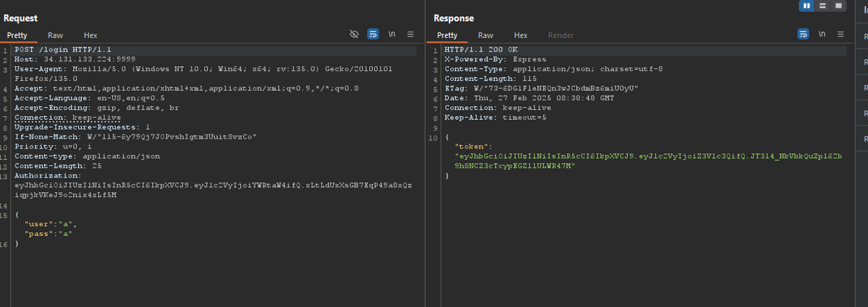This screenshot has width=868, height=307.
Task: Show non-printable characters in Request panel
Action: [x=392, y=34]
